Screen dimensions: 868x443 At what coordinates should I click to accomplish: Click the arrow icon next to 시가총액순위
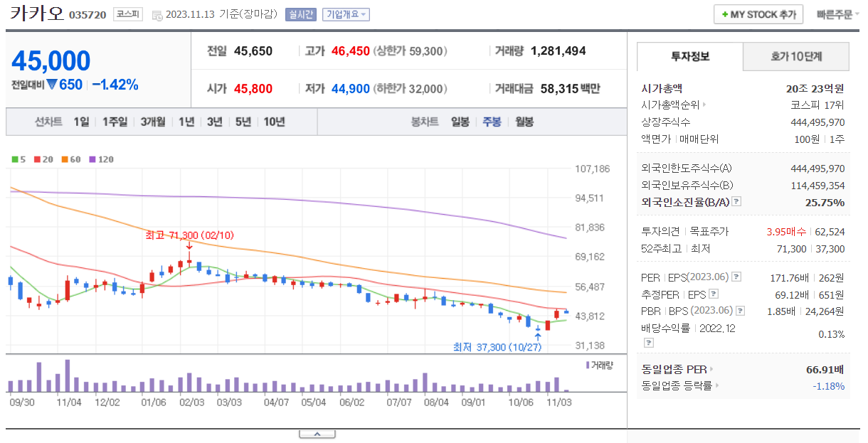click(x=704, y=105)
